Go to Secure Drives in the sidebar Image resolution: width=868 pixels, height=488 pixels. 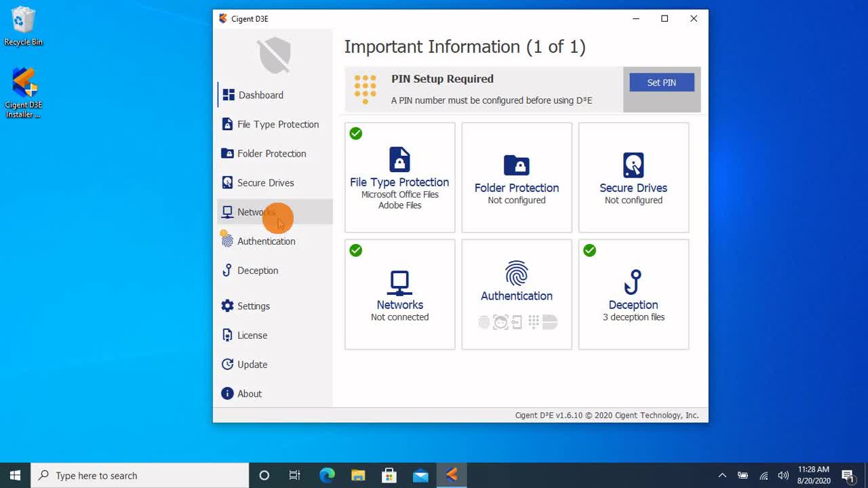pos(275,182)
